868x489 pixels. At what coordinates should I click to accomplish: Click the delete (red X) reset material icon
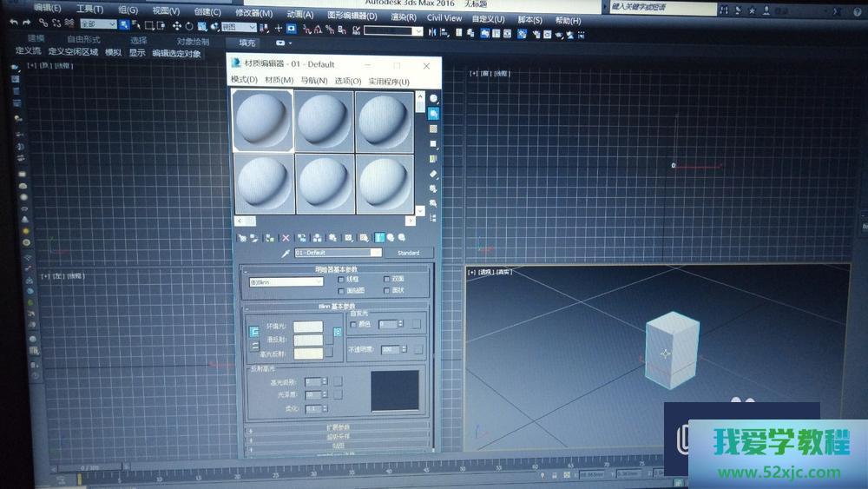[x=285, y=237]
